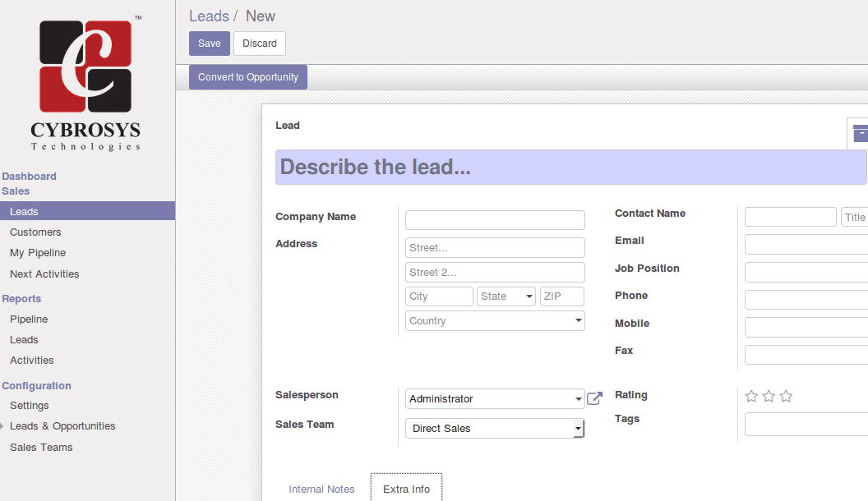
Task: Click the Cybrosys Technologies logo
Action: tap(85, 83)
